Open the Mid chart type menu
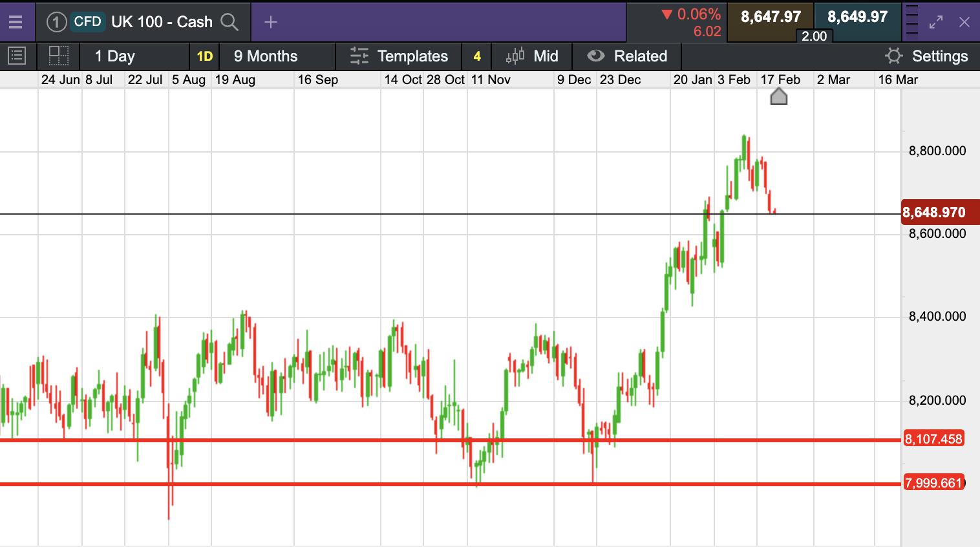This screenshot has height=547, width=980. (x=532, y=56)
